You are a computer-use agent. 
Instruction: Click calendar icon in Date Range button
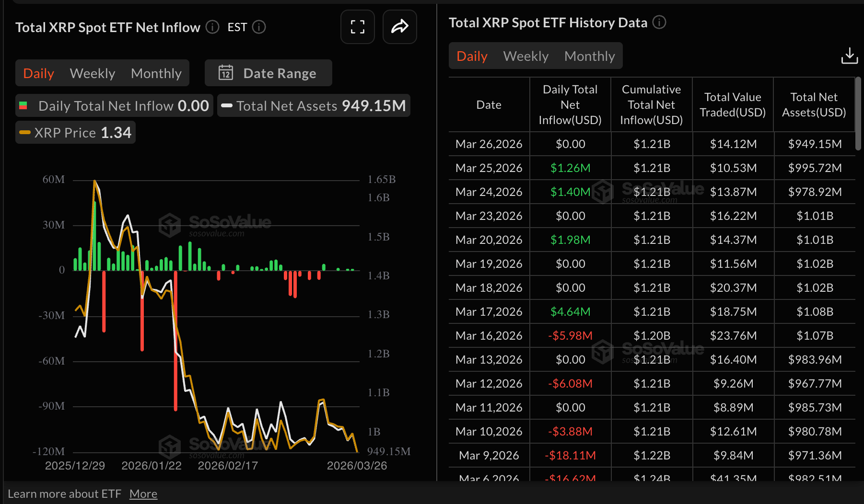226,73
